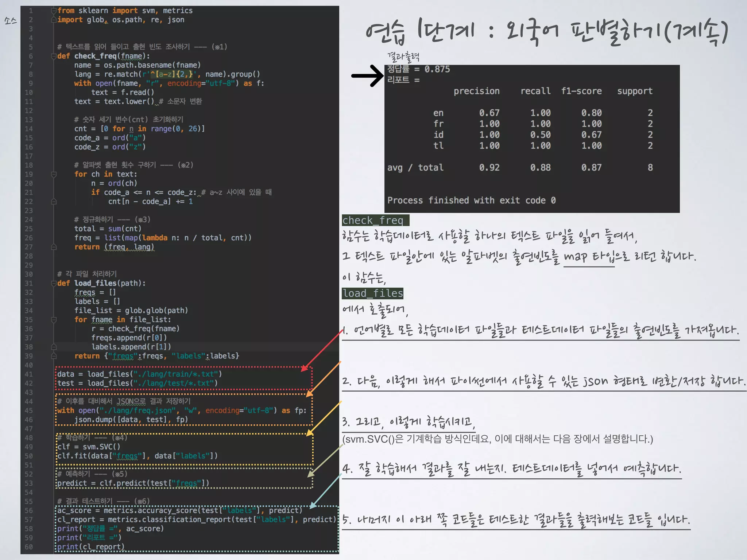Click the 'text = f.read()' line
Image resolution: width=747 pixels, height=560 pixels.
pyautogui.click(x=123, y=93)
